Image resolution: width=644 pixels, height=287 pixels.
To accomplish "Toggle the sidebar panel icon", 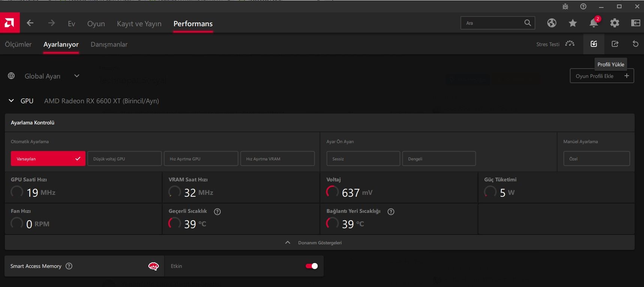I will [x=636, y=23].
